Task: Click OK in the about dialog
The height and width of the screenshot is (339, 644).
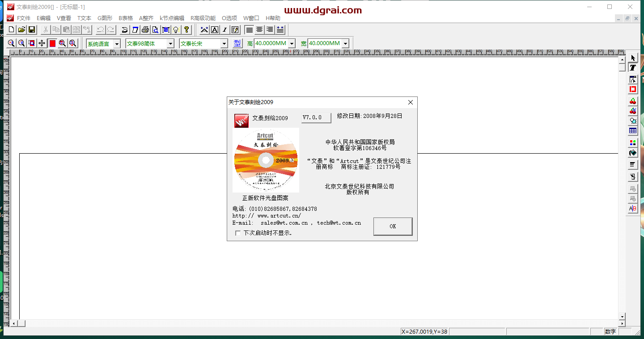Action: click(393, 226)
